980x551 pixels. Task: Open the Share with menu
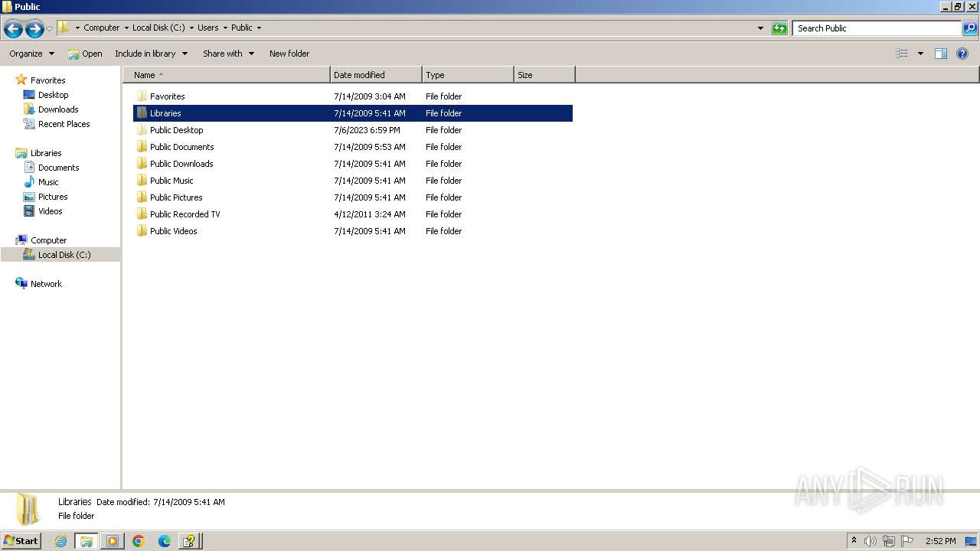pos(228,54)
